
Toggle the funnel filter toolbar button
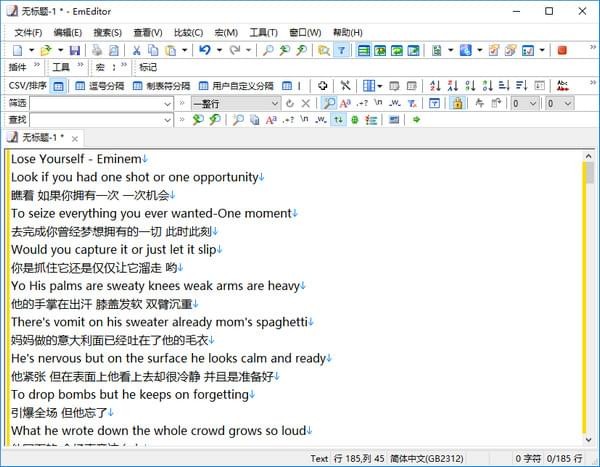pyautogui.click(x=342, y=50)
